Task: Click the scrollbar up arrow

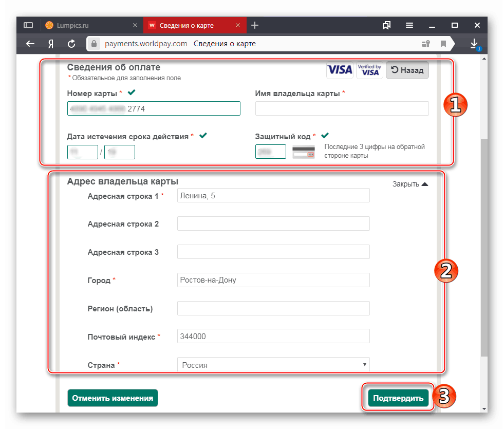Action: [484, 59]
